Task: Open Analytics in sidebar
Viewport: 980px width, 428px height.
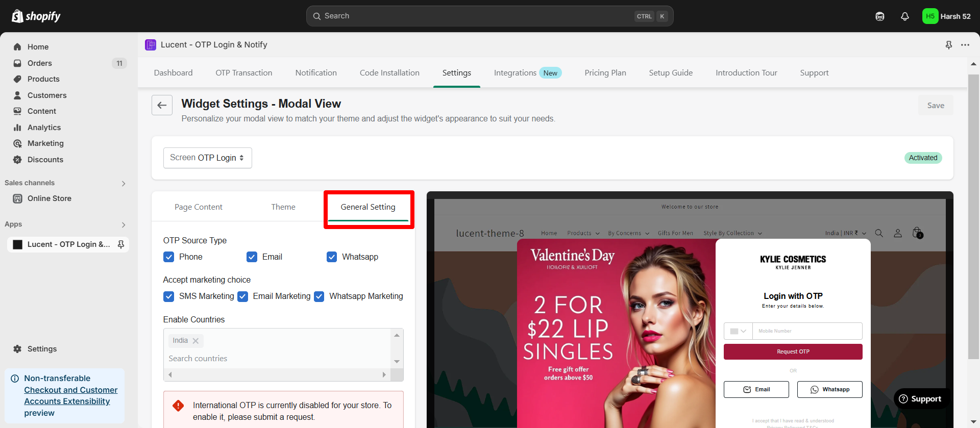Action: [44, 128]
